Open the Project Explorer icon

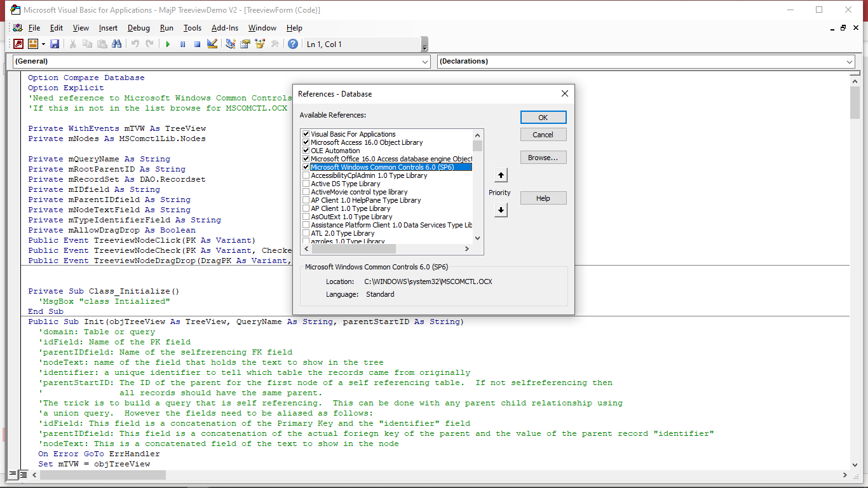pyautogui.click(x=230, y=44)
